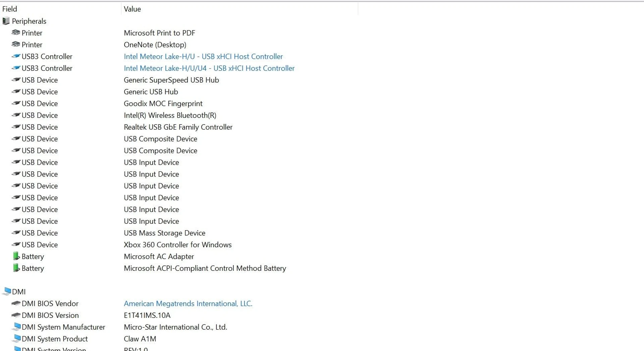The width and height of the screenshot is (644, 351).
Task: Click computer icon beside DMI System Product
Action: point(16,339)
